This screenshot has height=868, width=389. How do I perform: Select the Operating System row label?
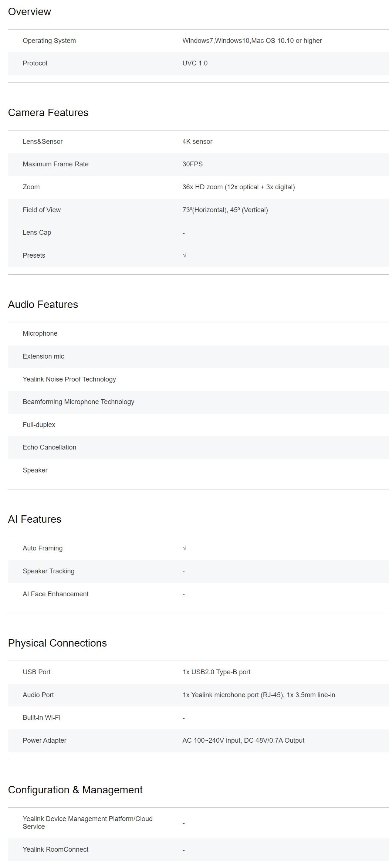click(x=49, y=41)
